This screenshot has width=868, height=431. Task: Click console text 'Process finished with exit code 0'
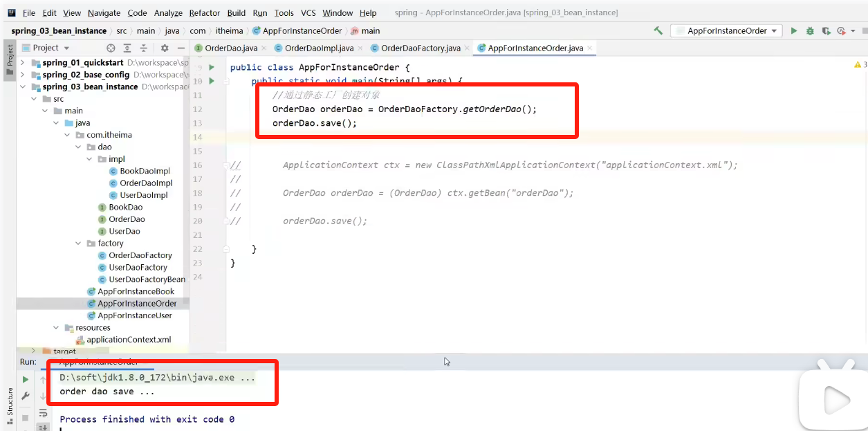pos(147,419)
